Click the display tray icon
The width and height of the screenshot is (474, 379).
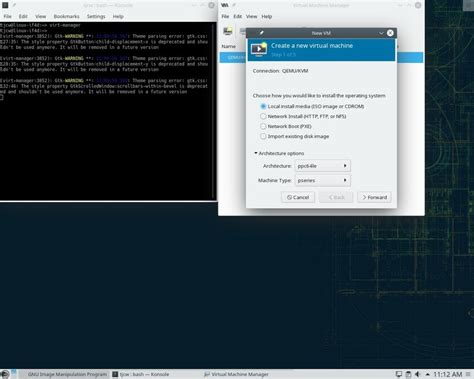tap(399, 374)
